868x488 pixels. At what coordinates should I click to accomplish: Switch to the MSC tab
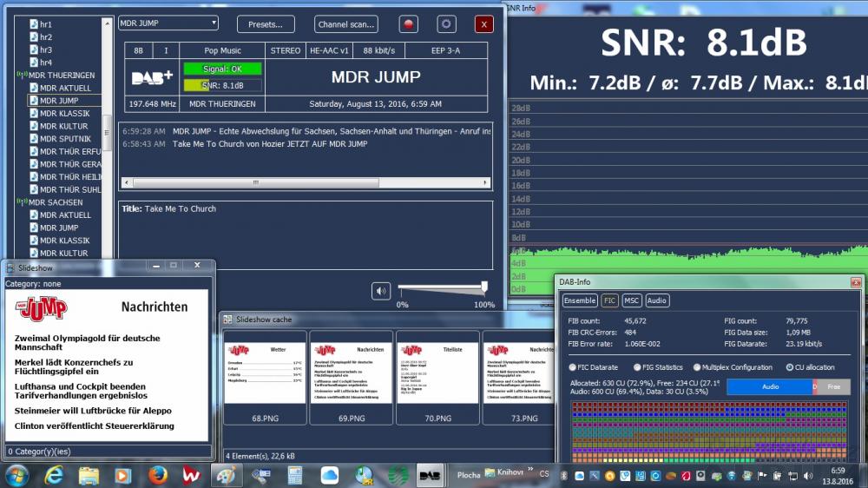pos(632,300)
